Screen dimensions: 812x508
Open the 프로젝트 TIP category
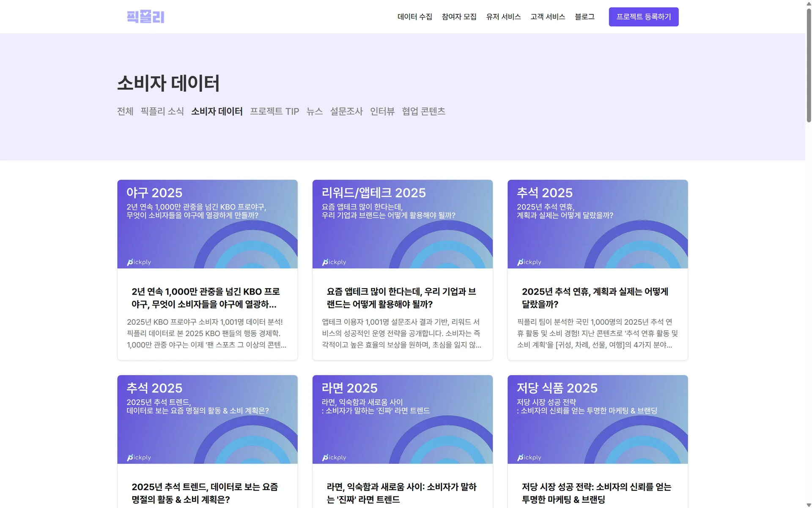coord(274,111)
